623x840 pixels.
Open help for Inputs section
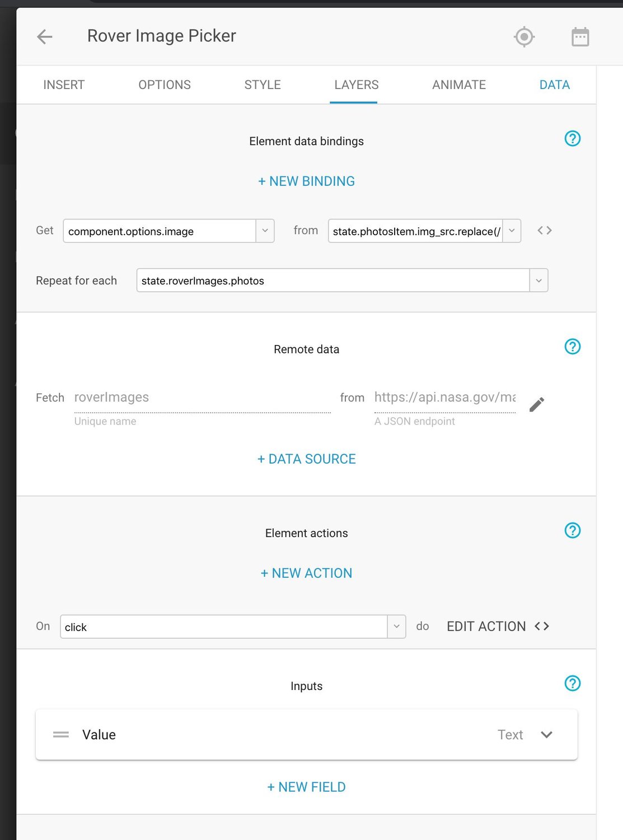(572, 683)
